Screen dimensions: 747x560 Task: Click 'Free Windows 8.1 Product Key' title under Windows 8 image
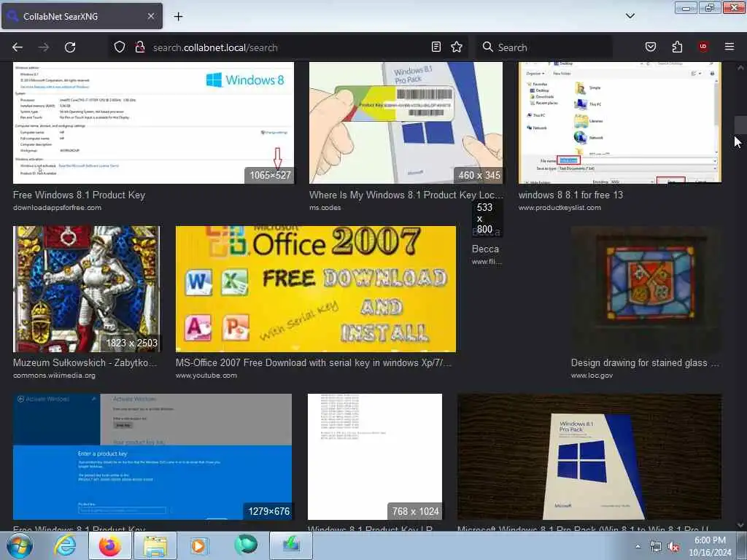(79, 195)
